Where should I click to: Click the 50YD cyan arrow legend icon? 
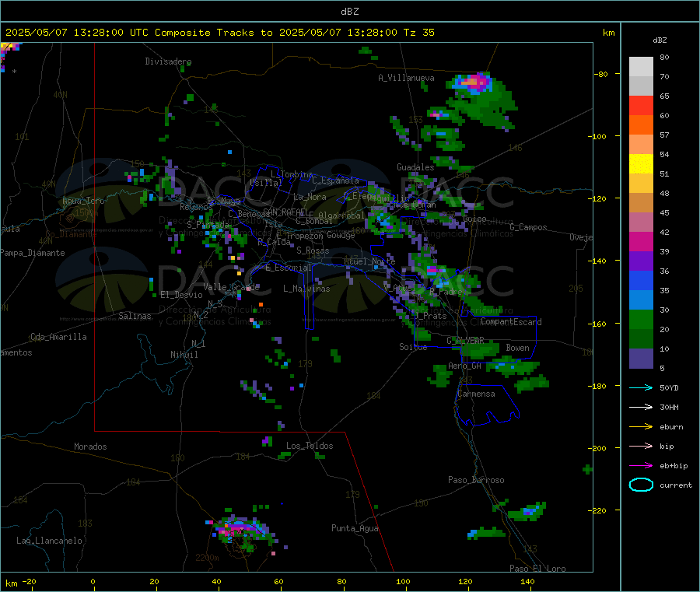[x=641, y=387]
